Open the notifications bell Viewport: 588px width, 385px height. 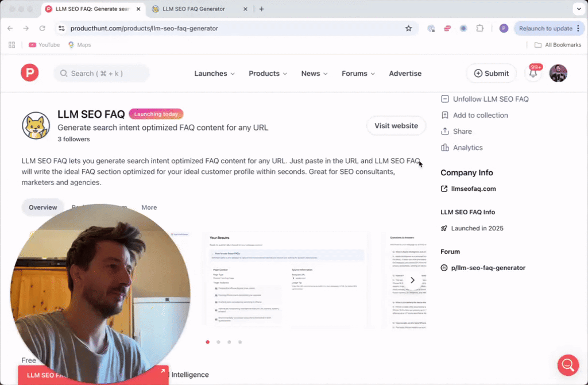click(533, 73)
